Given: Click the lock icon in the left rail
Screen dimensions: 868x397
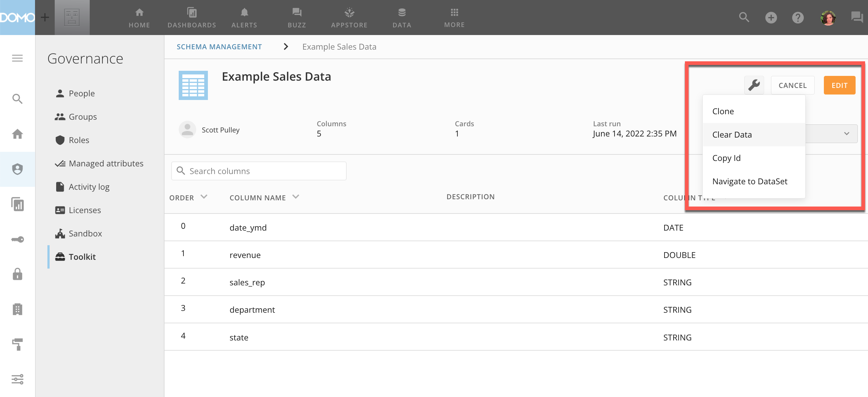Looking at the screenshot, I should pyautogui.click(x=17, y=274).
